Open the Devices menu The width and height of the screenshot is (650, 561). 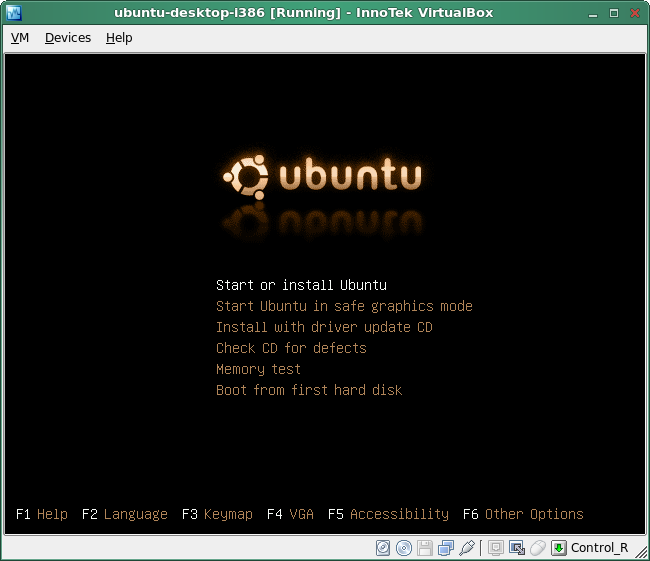(67, 37)
